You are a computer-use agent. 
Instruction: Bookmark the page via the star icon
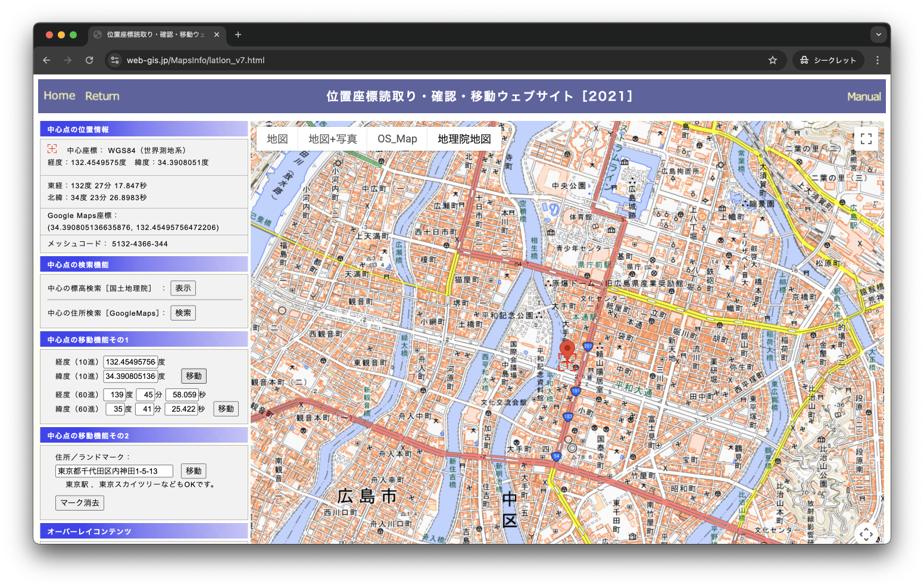[x=772, y=60]
